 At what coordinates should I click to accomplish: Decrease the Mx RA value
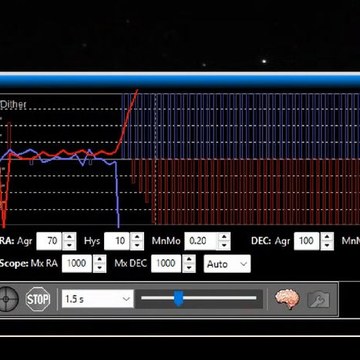pyautogui.click(x=99, y=268)
